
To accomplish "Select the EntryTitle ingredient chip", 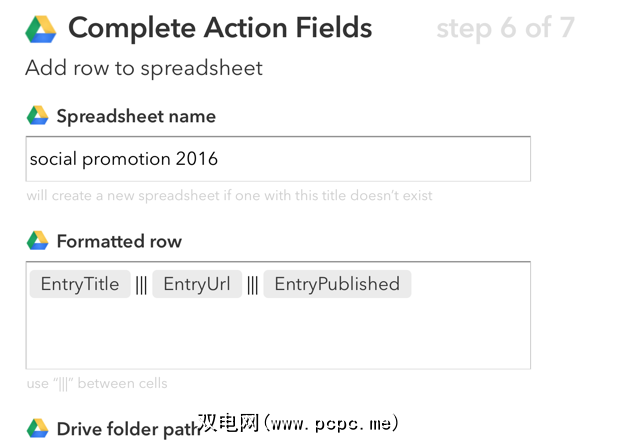I will click(x=80, y=284).
